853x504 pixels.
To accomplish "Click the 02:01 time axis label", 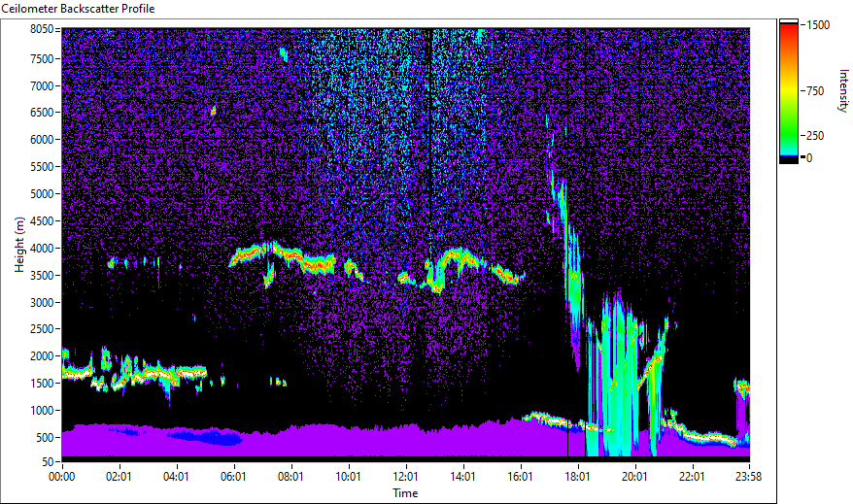I will coord(119,477).
